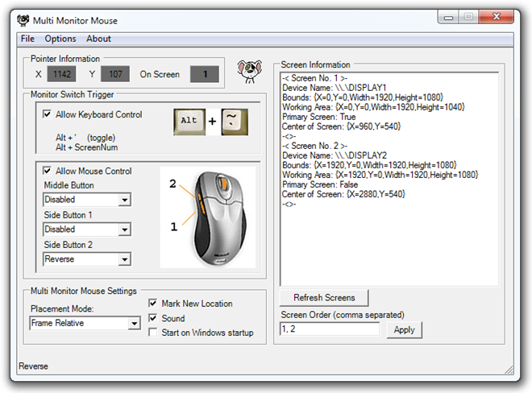Click the Refresh Screens button
The width and height of the screenshot is (532, 393).
click(324, 297)
